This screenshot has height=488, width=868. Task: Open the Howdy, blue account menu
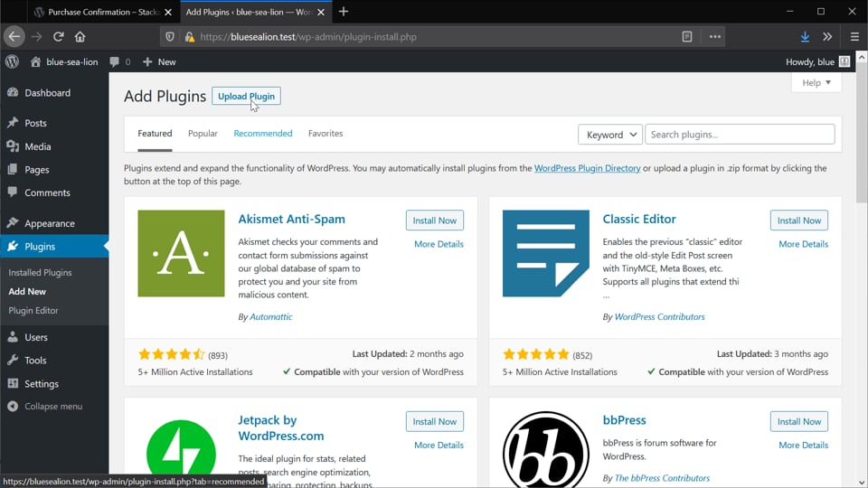[817, 61]
